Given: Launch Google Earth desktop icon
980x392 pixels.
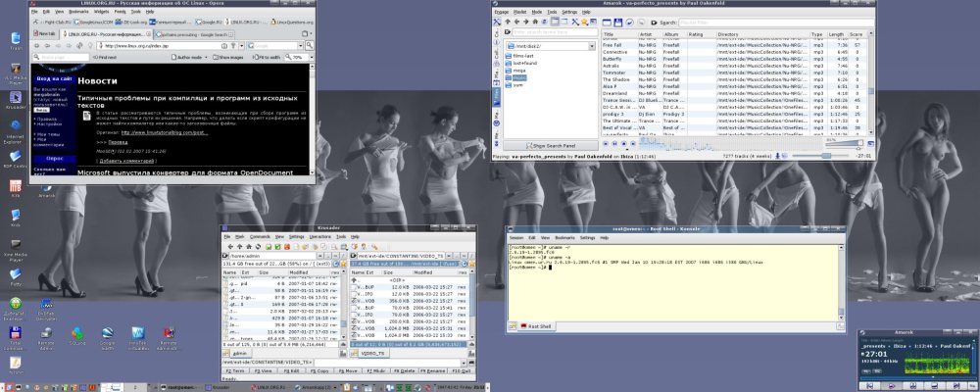Looking at the screenshot, I should [x=107, y=337].
